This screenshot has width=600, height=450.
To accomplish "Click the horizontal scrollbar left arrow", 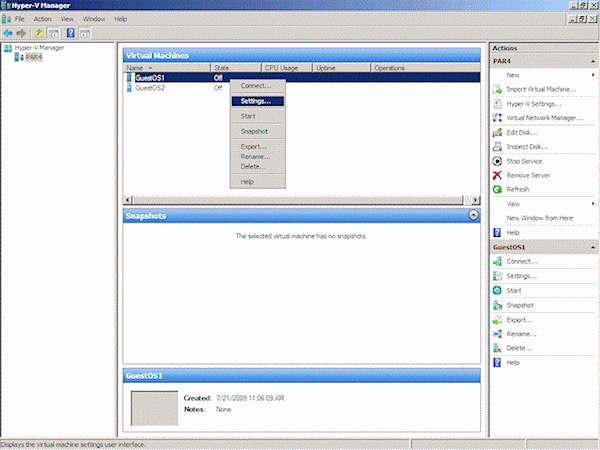I will click(x=128, y=200).
